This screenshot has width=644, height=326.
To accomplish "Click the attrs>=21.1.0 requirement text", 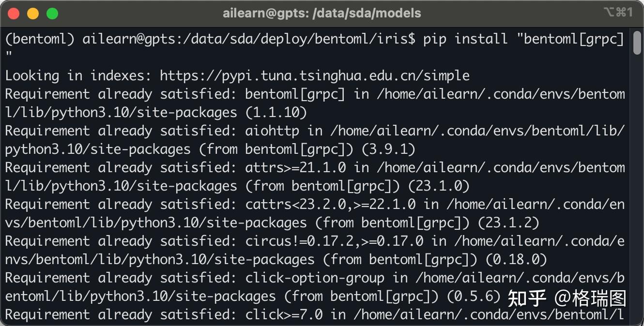I will coord(295,168).
